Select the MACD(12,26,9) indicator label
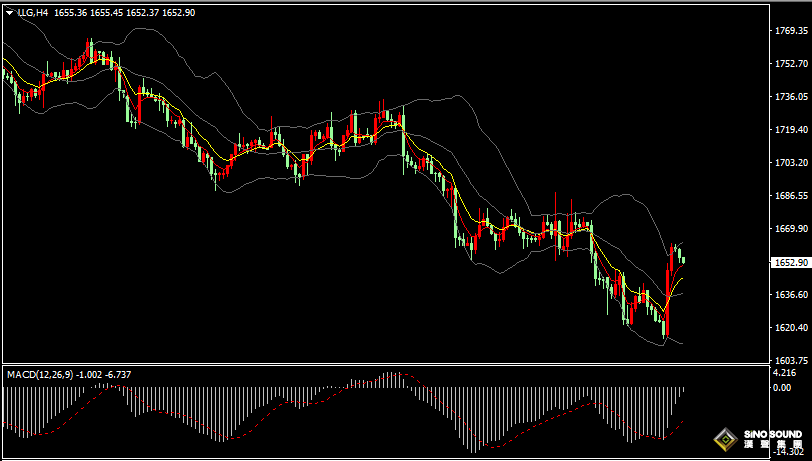The height and width of the screenshot is (461, 812). [x=40, y=374]
